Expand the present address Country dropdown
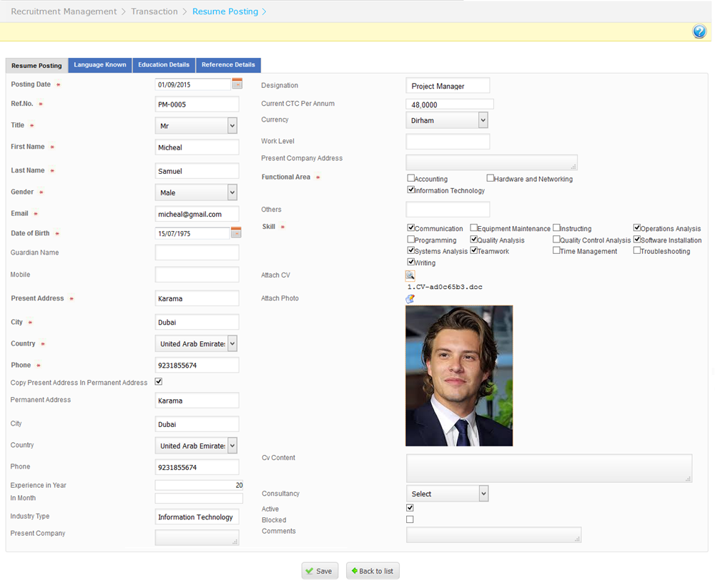This screenshot has height=588, width=715. tap(196, 343)
